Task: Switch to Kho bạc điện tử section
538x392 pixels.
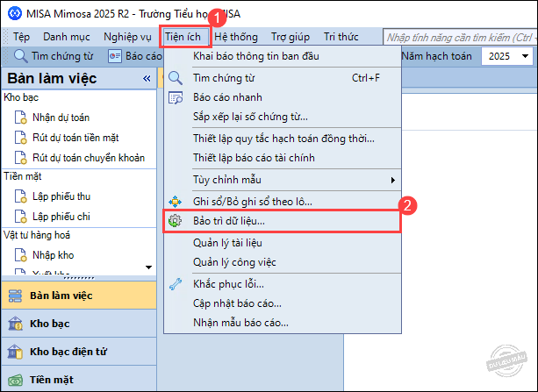Action: click(x=79, y=352)
